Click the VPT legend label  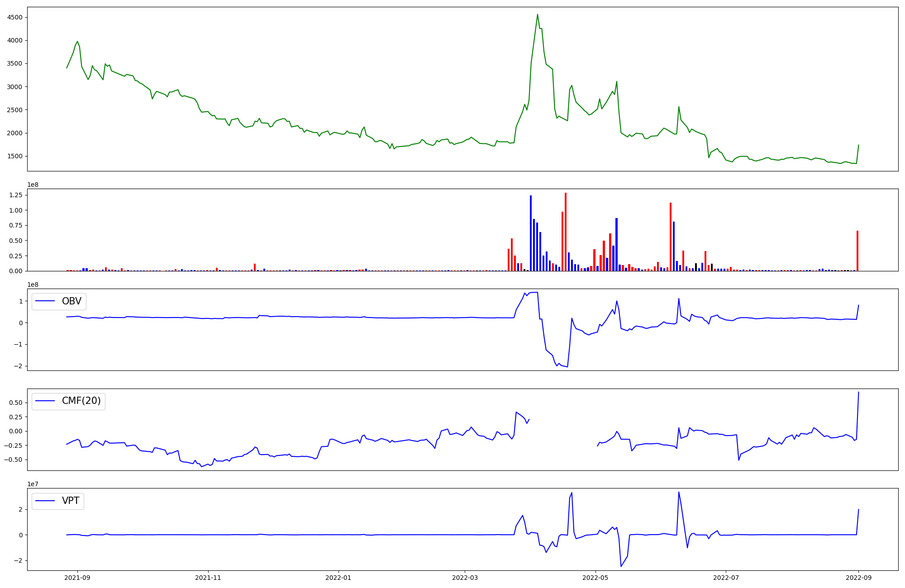(x=71, y=501)
